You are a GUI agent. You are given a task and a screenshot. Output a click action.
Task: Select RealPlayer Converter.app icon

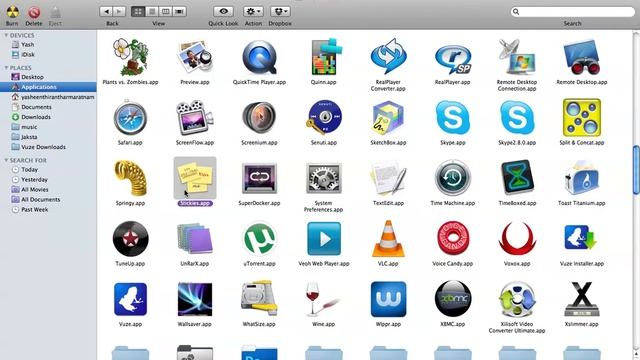tap(388, 57)
